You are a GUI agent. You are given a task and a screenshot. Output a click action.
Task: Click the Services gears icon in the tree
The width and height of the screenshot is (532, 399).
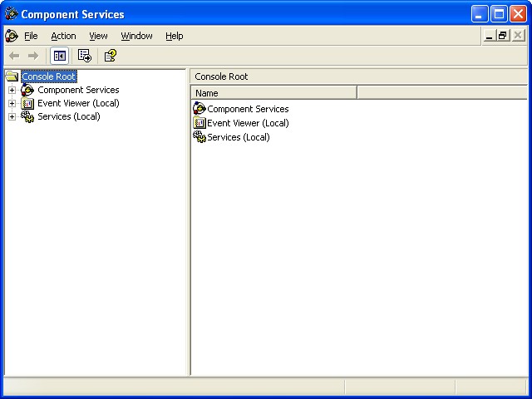tap(27, 116)
